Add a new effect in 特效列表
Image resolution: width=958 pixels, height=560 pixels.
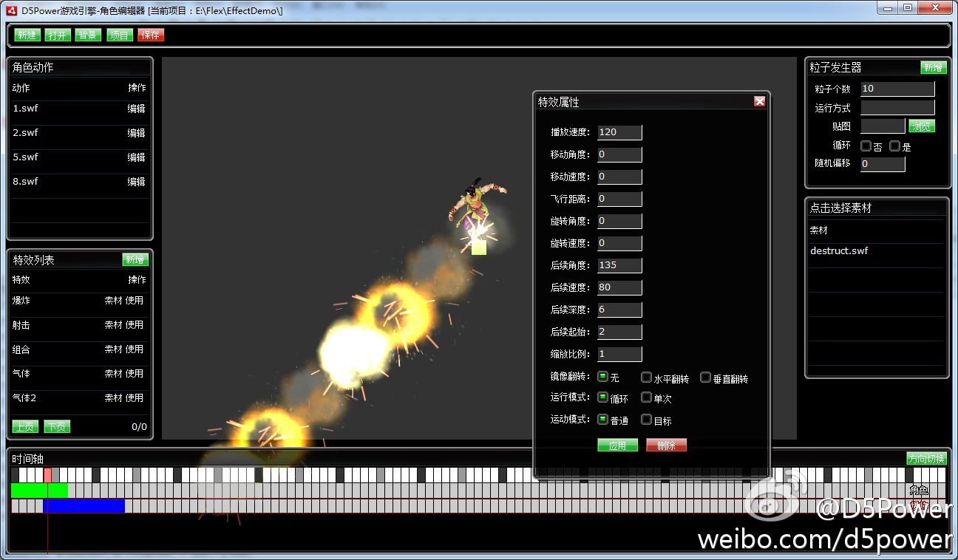(x=135, y=260)
